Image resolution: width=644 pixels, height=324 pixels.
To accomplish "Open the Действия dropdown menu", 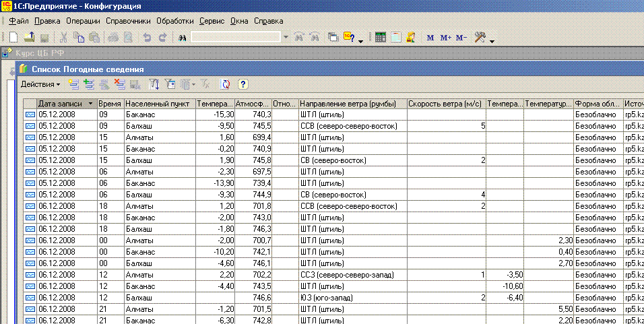I will pos(40,84).
